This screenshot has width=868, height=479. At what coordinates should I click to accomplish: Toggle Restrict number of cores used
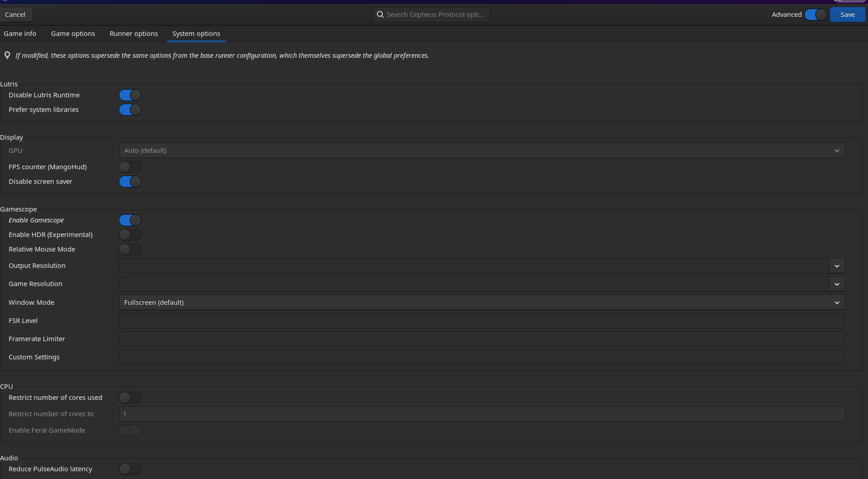coord(130,398)
